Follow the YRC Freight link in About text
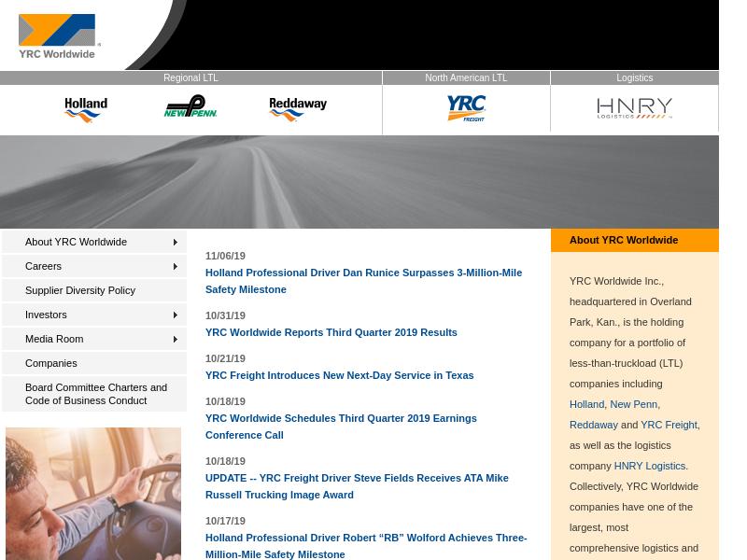The image size is (747, 560). tap(669, 425)
